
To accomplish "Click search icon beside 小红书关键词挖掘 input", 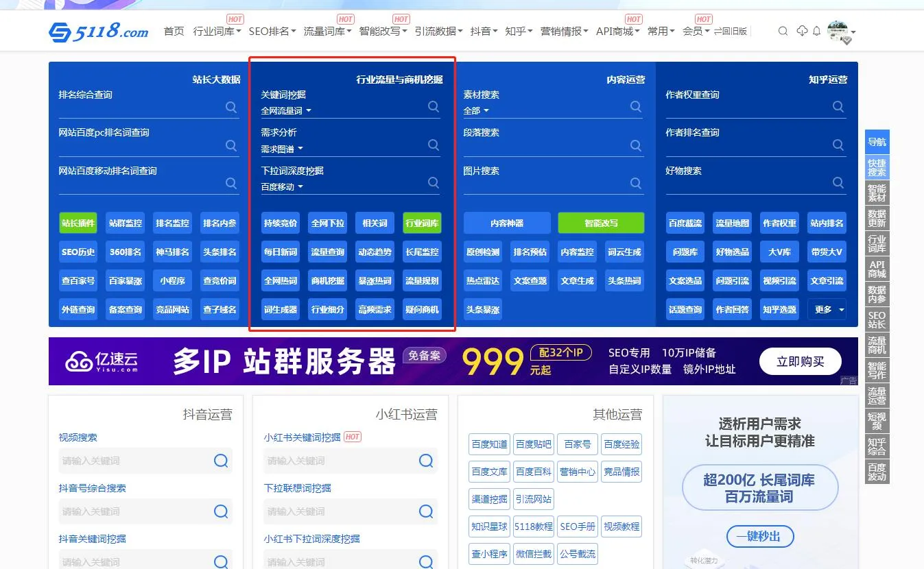I will 426,461.
